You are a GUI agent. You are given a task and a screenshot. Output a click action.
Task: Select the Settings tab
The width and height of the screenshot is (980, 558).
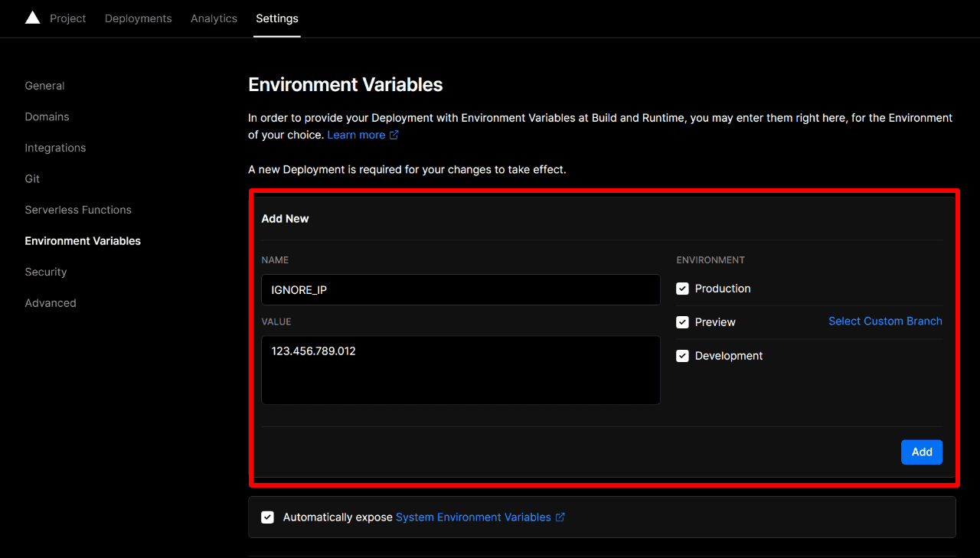(x=277, y=18)
